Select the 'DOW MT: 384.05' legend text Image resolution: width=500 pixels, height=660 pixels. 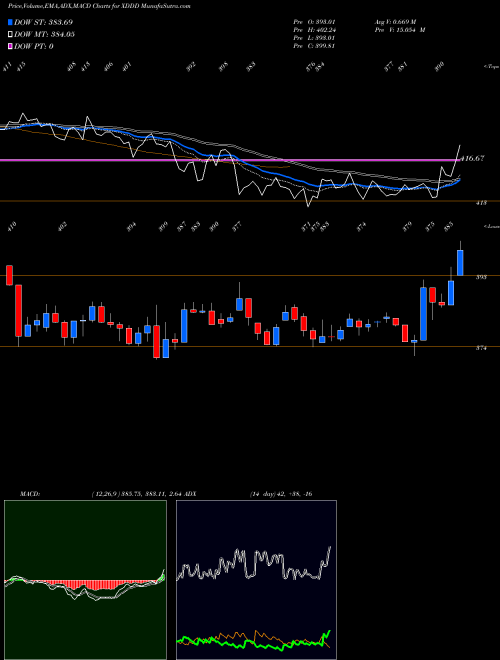point(44,35)
